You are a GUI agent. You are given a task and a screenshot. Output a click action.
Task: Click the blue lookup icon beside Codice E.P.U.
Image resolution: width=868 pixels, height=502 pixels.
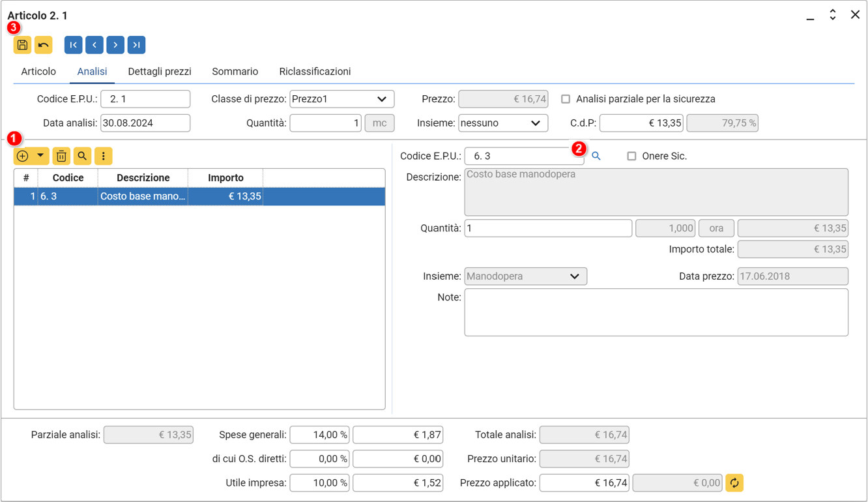(596, 156)
